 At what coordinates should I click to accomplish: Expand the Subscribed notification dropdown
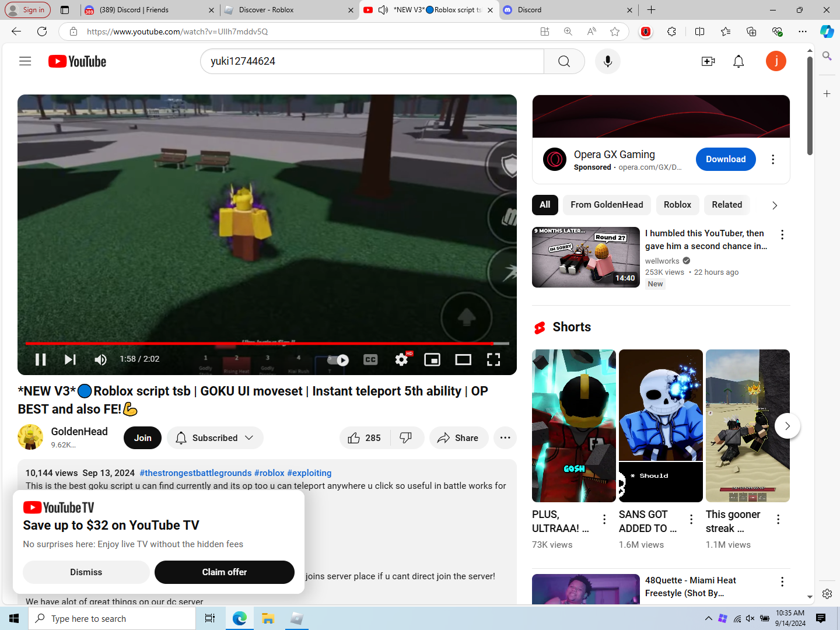(215, 438)
